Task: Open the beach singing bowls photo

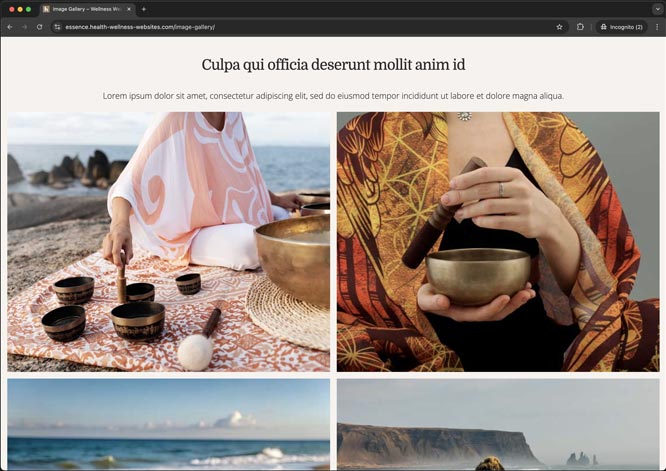Action: point(169,242)
